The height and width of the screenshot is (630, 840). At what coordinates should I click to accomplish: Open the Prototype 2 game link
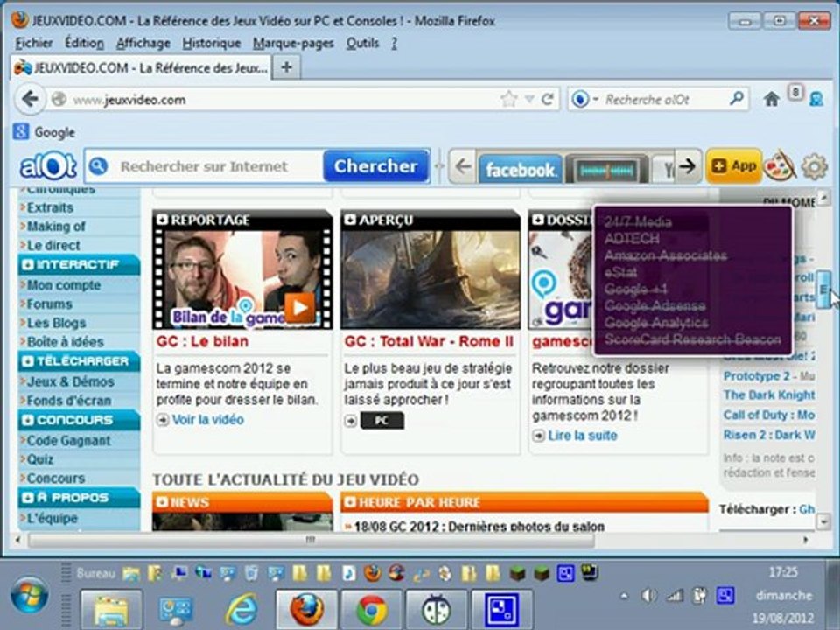tap(756, 376)
